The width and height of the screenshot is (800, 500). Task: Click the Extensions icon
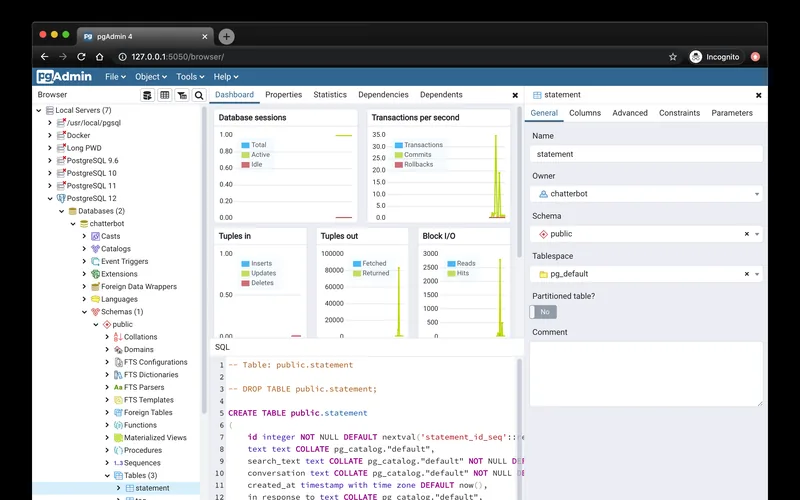(x=95, y=274)
